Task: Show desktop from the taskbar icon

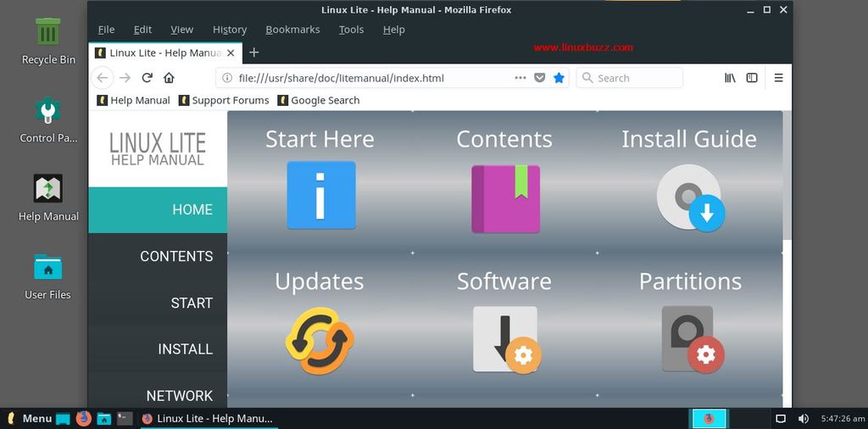Action: click(63, 419)
